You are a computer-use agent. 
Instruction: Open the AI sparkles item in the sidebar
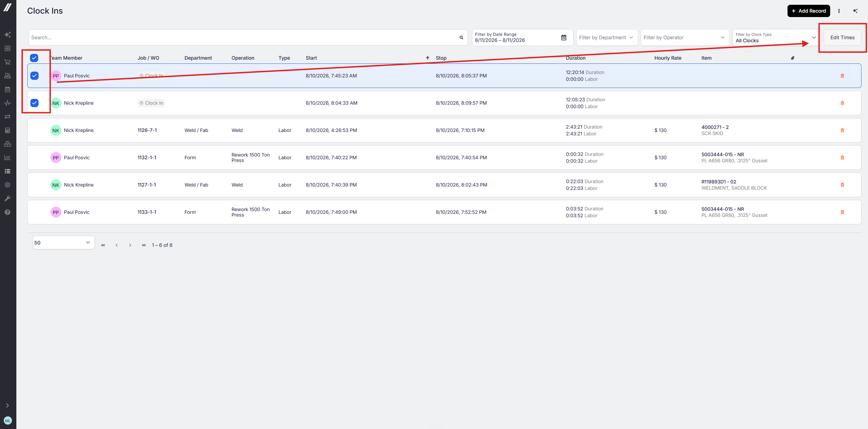click(8, 35)
